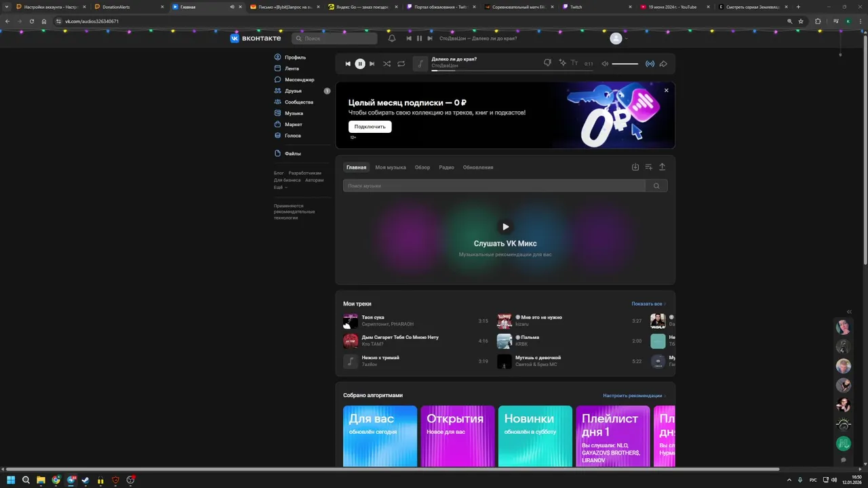Click next track button in top header
The image size is (868, 488).
429,39
